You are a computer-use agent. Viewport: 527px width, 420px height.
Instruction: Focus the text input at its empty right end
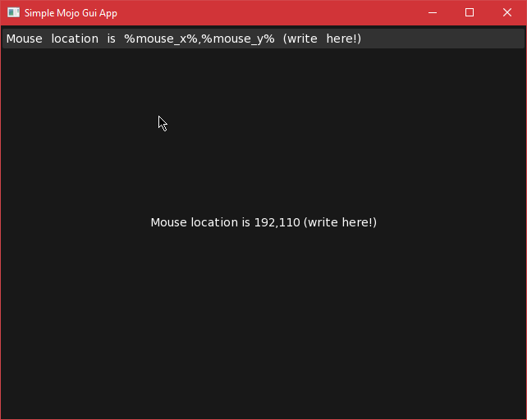click(443, 39)
